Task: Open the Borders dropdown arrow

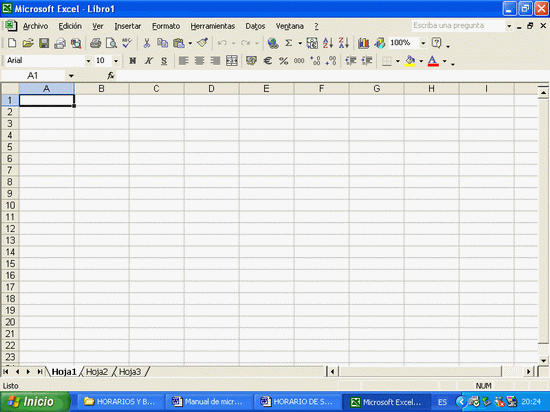Action: (x=397, y=61)
